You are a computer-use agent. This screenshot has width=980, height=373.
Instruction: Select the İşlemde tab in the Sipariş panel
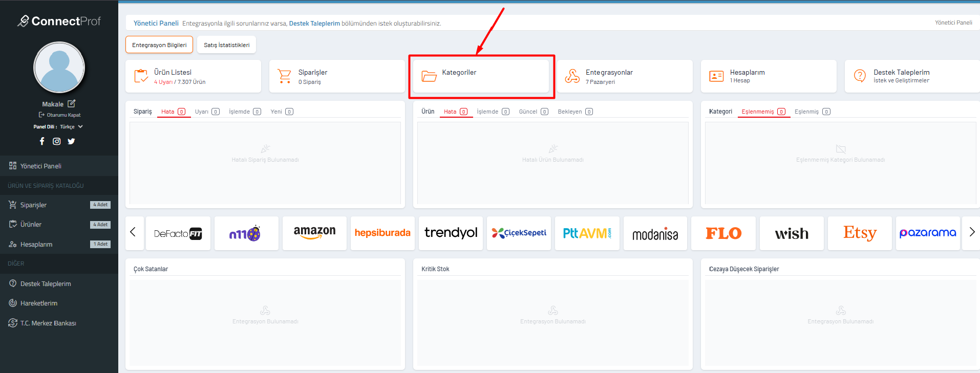245,112
